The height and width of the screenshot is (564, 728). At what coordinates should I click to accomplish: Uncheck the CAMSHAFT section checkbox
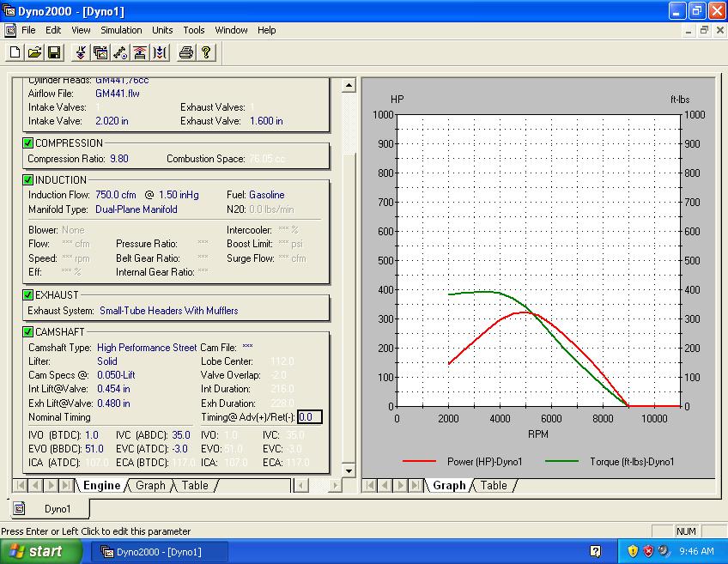point(27,331)
